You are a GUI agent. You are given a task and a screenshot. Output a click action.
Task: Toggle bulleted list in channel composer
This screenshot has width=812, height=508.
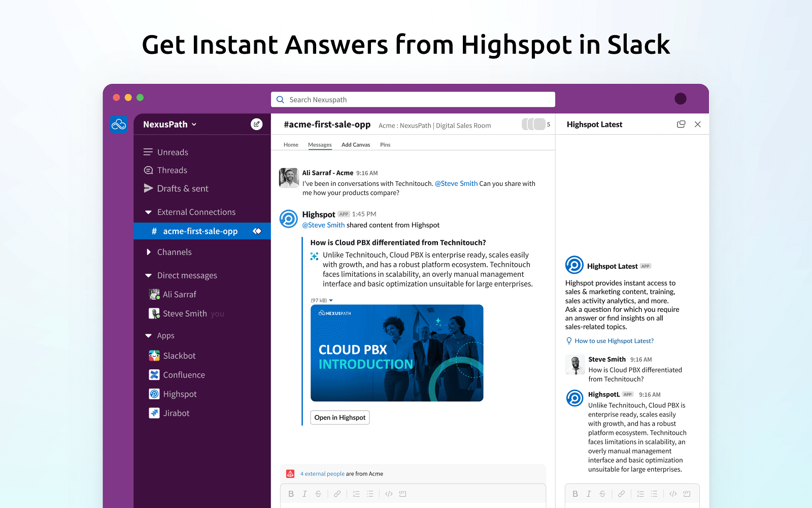[x=370, y=494]
